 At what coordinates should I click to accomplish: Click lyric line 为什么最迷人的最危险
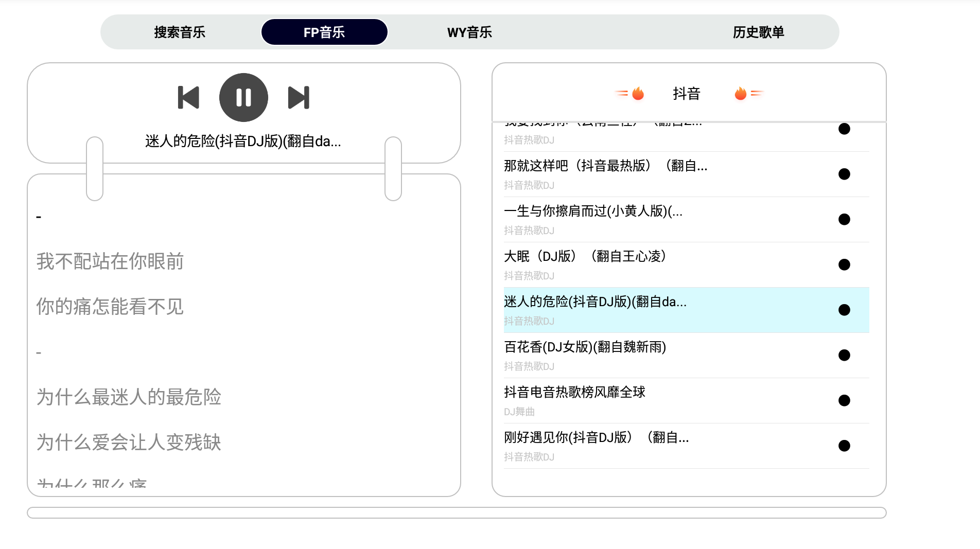click(129, 397)
